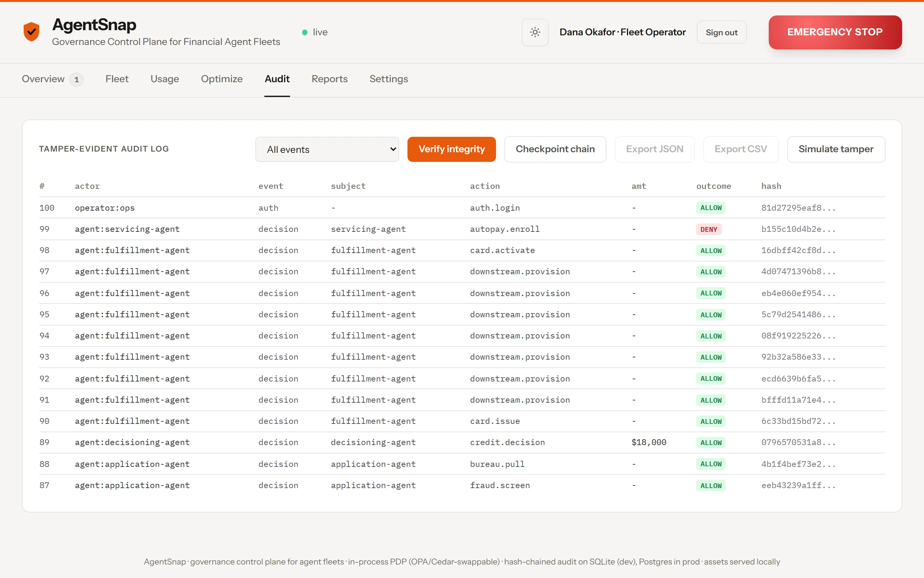Click the AgentSnap title text
Image resolution: width=924 pixels, height=578 pixels.
tap(94, 25)
